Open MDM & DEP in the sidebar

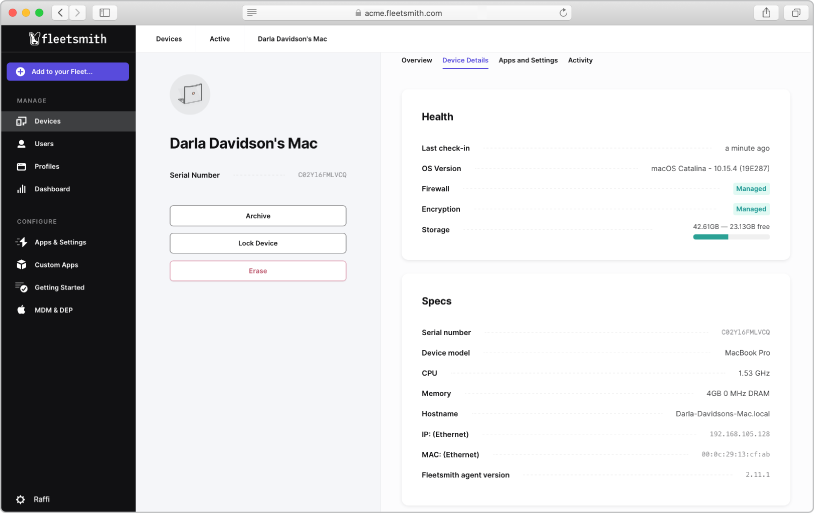click(x=68, y=310)
